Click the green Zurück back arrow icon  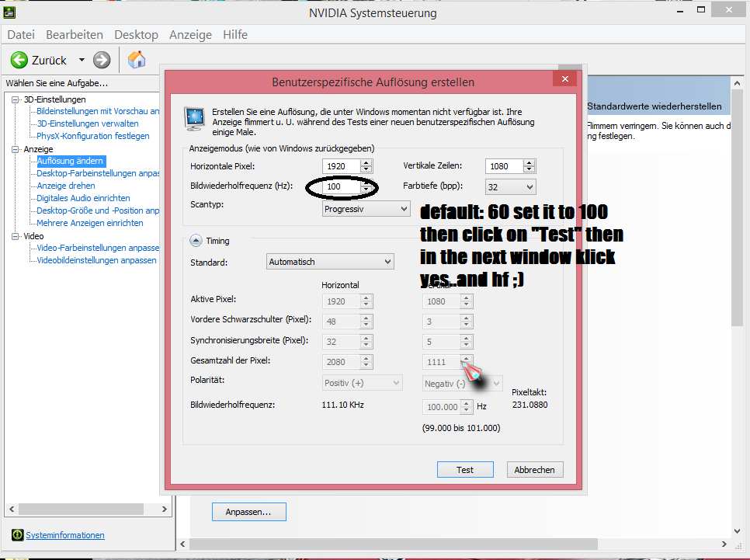pos(19,61)
